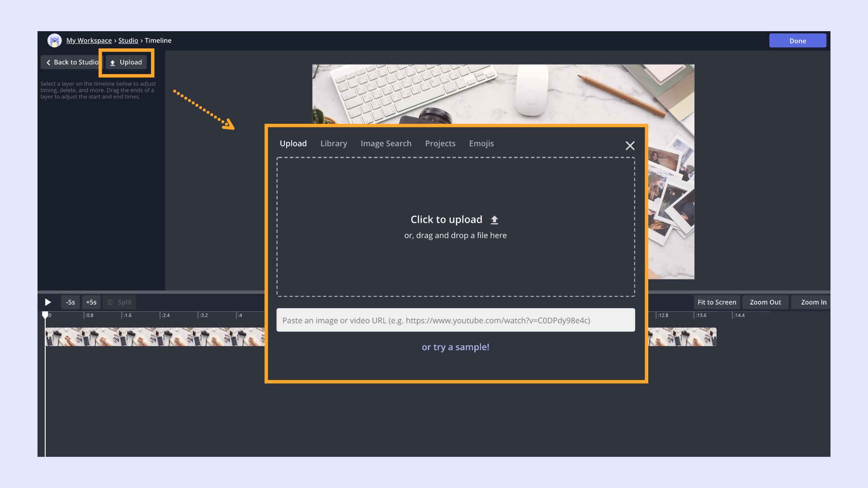Close the upload dialog with X
Viewport: 868px width, 488px height.
click(630, 145)
